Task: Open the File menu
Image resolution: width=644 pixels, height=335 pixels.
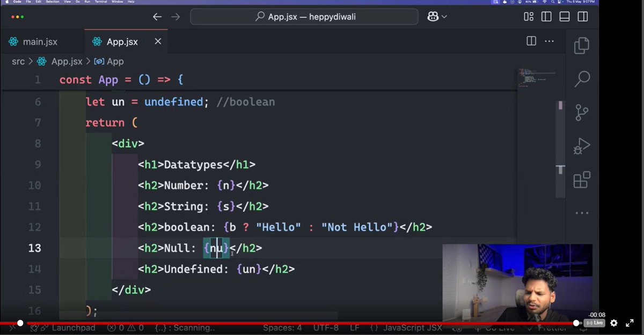Action: tap(28, 2)
